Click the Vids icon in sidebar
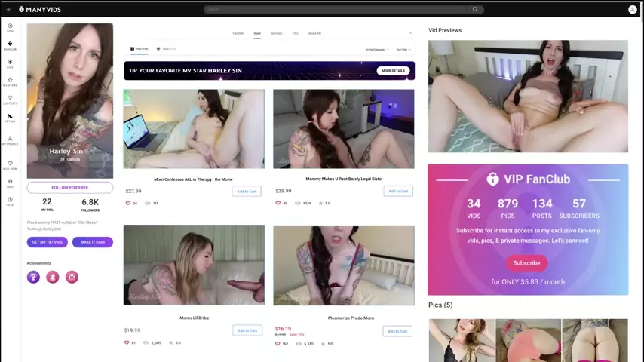Image resolution: width=644 pixels, height=362 pixels. click(x=10, y=27)
